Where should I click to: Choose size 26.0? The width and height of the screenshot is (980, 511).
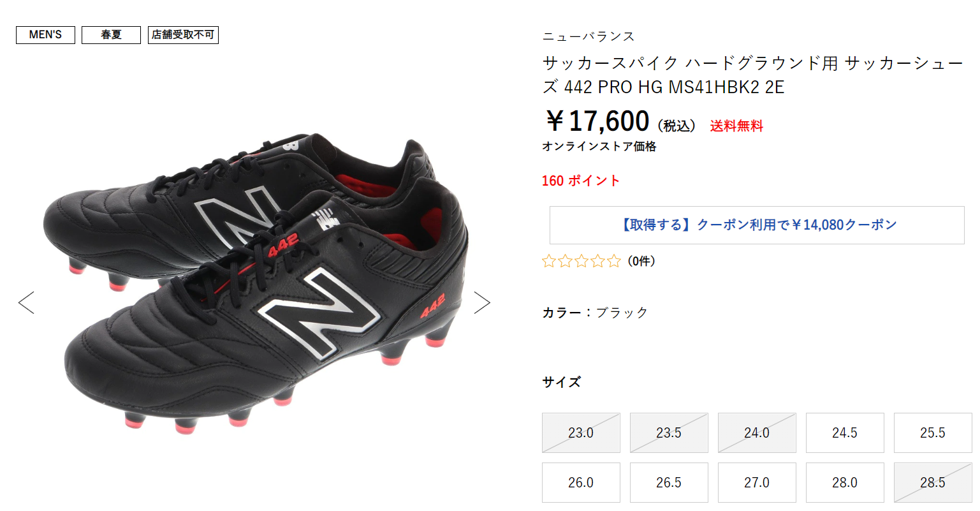click(x=581, y=482)
